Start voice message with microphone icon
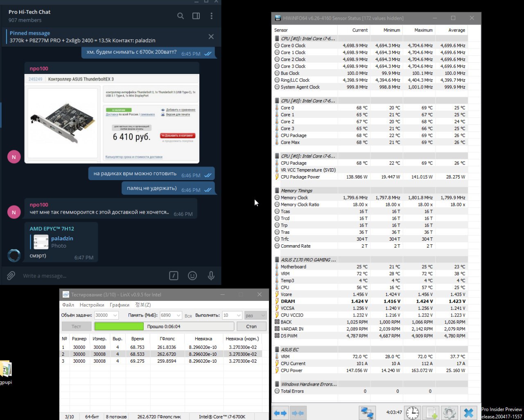Viewport: 524px width, 420px height. click(x=211, y=275)
